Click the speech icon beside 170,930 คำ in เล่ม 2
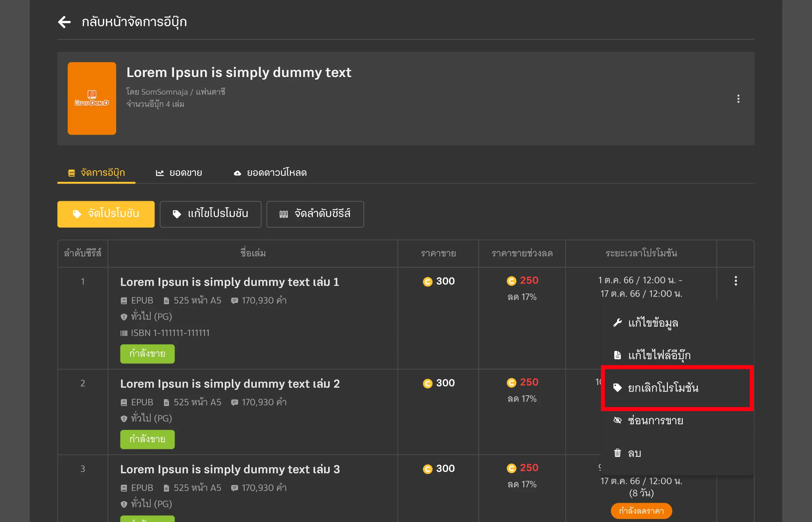Screen dimensions: 812x522 point(234,402)
